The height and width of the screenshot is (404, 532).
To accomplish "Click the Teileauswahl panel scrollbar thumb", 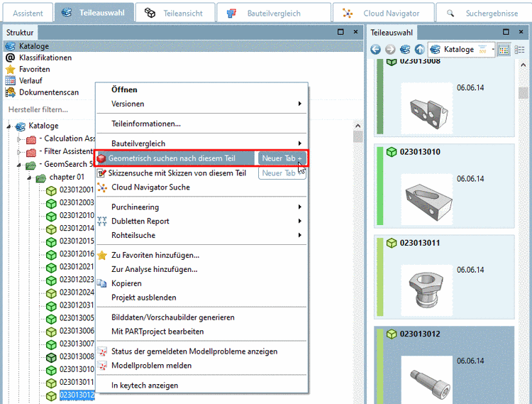I will (523, 93).
